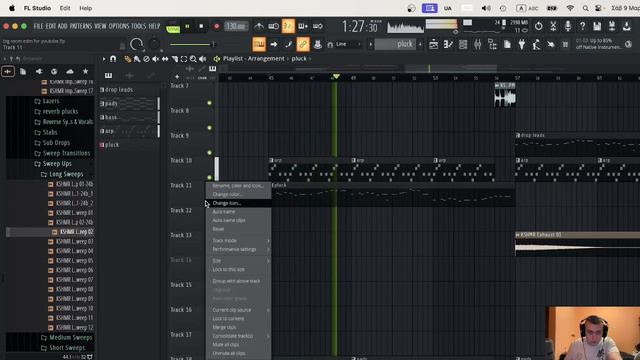Screen dimensions: 640x360
Task: Open the browser Current project file icon
Action: [x=23, y=71]
